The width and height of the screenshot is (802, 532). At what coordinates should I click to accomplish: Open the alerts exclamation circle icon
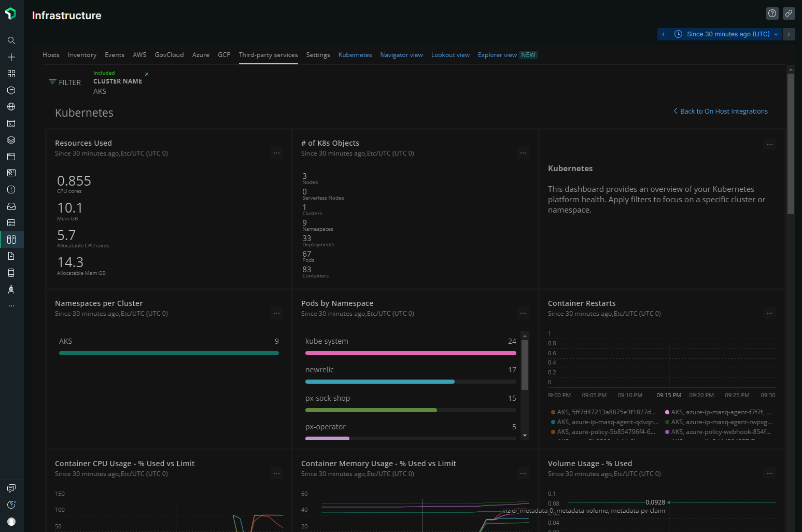point(11,190)
